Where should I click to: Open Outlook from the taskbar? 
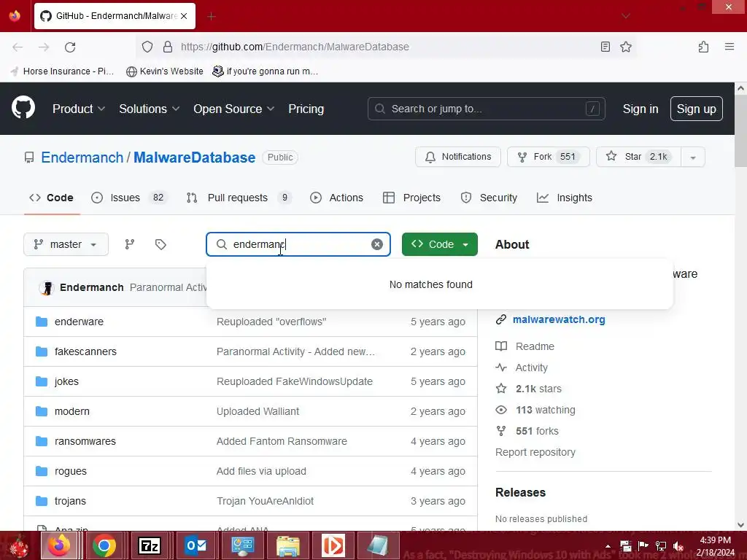point(196,545)
